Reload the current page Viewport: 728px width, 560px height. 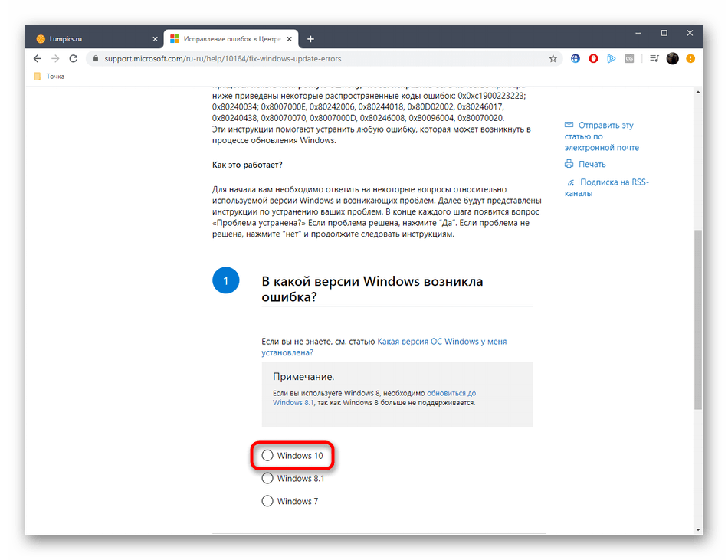point(74,58)
